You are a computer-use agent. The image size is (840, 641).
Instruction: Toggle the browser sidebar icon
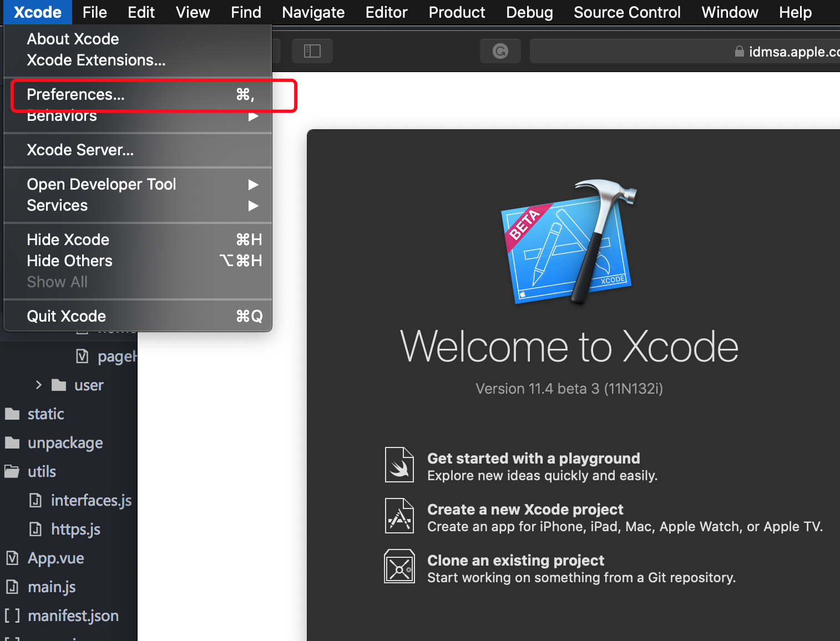pos(312,51)
